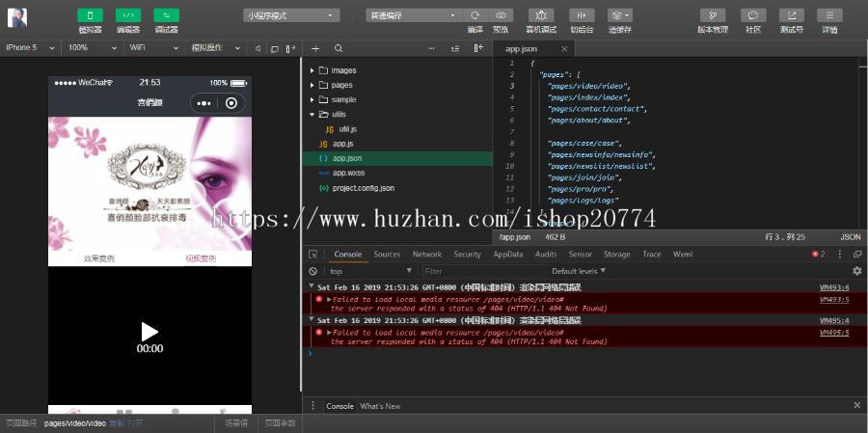
Task: Click the clear console icon
Action: tap(312, 271)
